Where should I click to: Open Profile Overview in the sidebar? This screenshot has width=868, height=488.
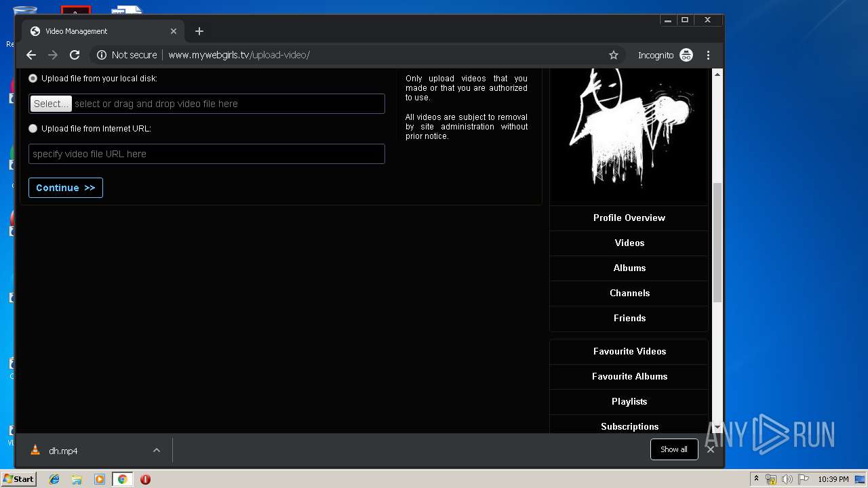pos(629,218)
